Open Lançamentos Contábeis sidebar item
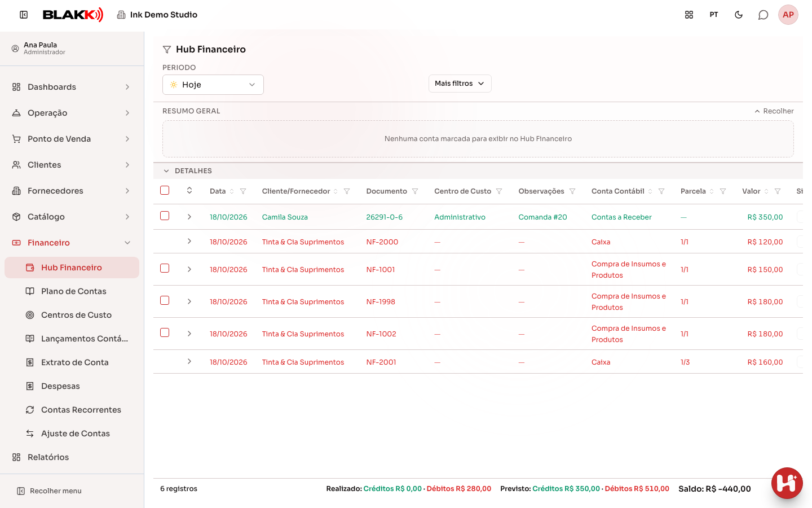 [72, 339]
